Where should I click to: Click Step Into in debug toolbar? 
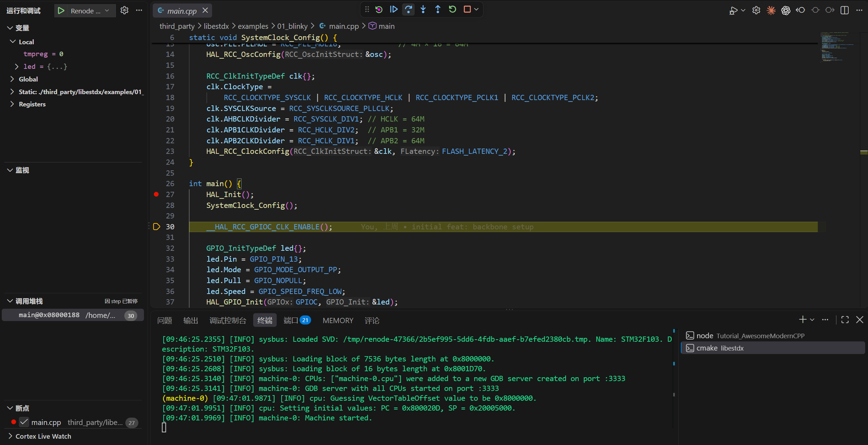coord(423,9)
